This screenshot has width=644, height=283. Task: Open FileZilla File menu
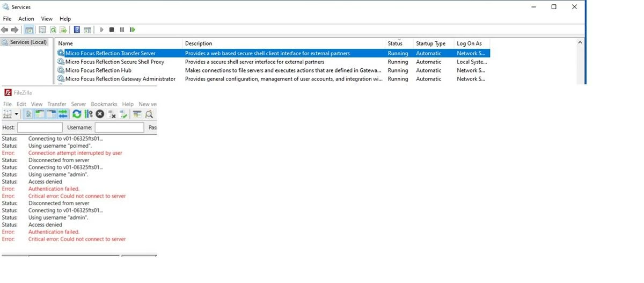(x=8, y=104)
